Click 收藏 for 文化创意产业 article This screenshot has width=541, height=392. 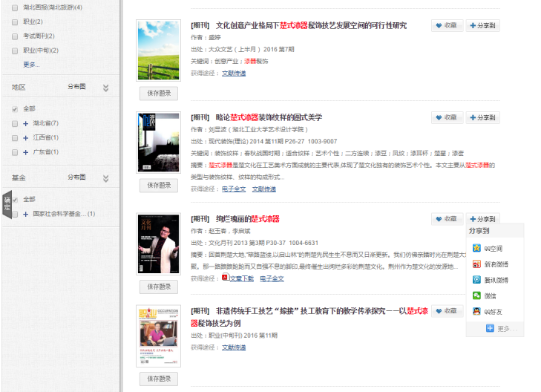pos(447,25)
